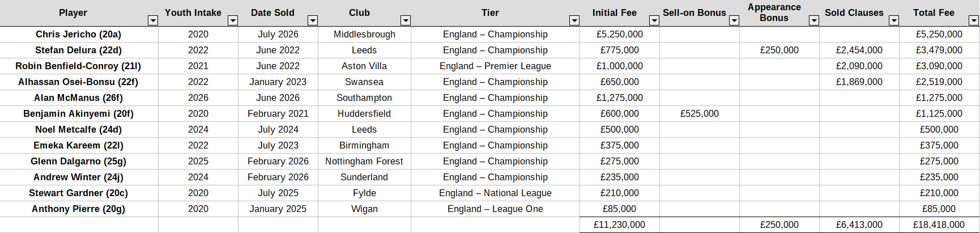Click the £6,413,000 sold clauses total

click(x=859, y=224)
